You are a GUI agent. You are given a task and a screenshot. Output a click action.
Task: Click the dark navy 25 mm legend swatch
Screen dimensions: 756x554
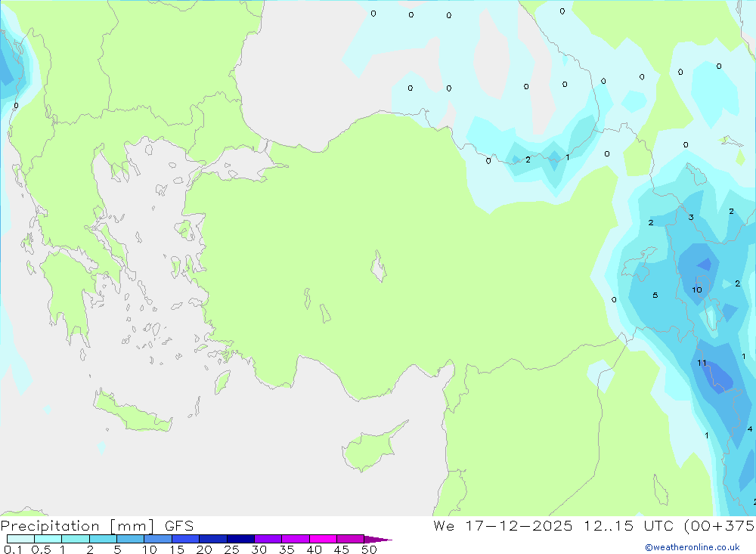pos(240,539)
